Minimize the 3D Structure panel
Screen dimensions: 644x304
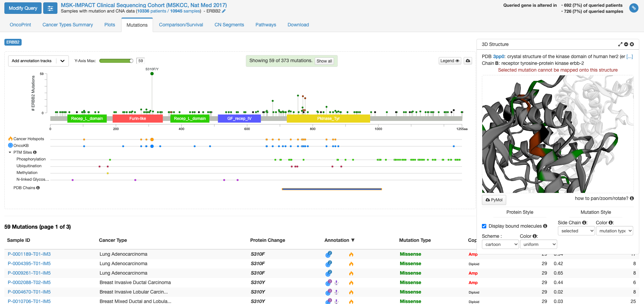tap(626, 44)
